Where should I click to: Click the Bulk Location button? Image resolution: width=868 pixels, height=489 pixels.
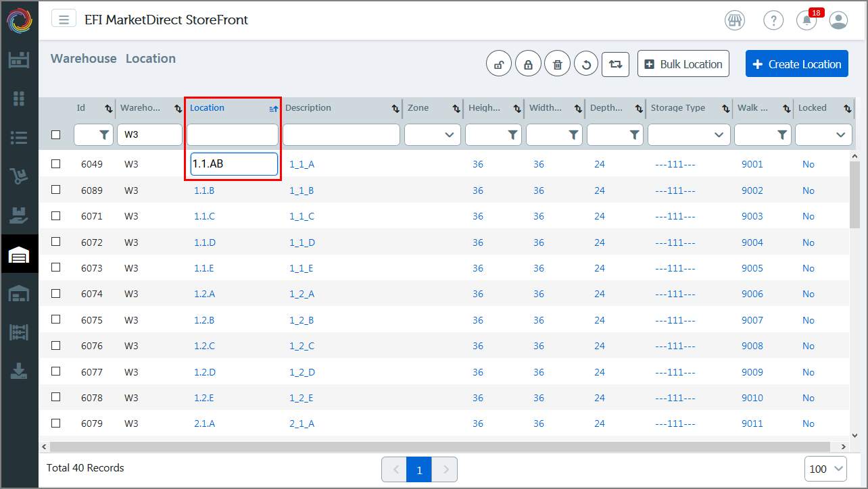683,64
